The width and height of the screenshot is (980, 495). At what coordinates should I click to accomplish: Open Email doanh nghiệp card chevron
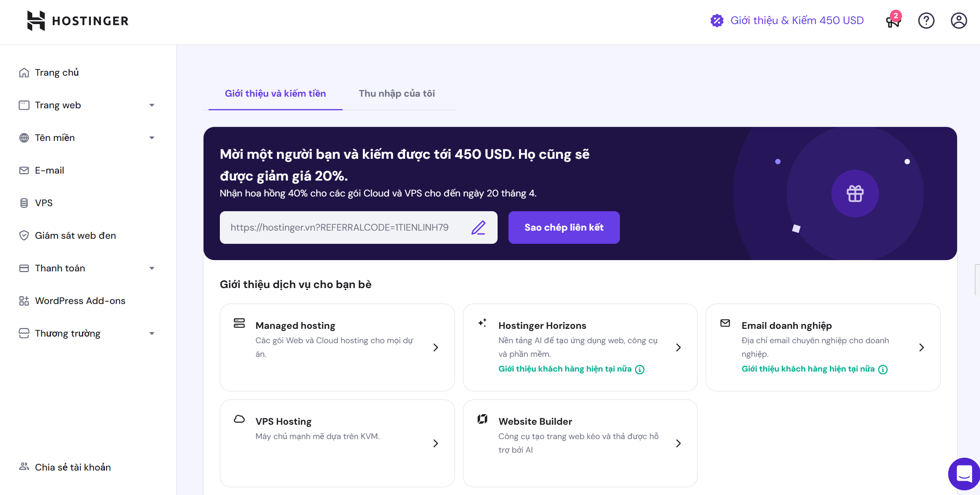point(922,347)
